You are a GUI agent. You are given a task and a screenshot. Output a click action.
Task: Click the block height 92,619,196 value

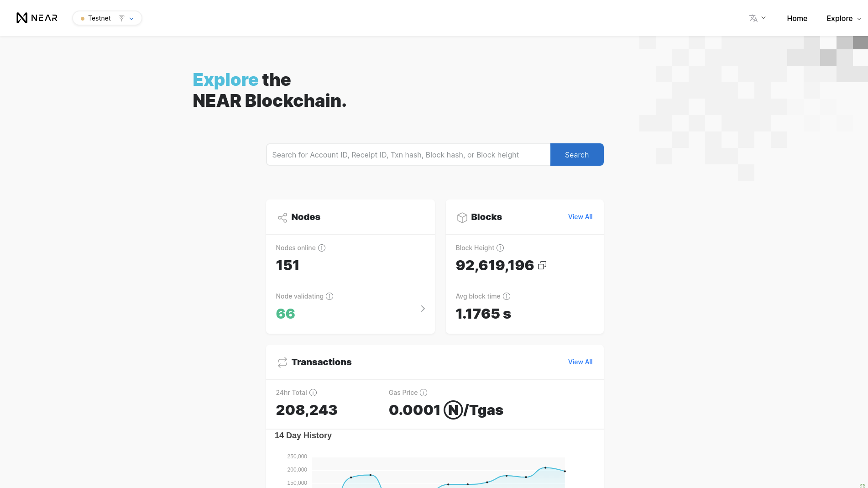pyautogui.click(x=495, y=265)
